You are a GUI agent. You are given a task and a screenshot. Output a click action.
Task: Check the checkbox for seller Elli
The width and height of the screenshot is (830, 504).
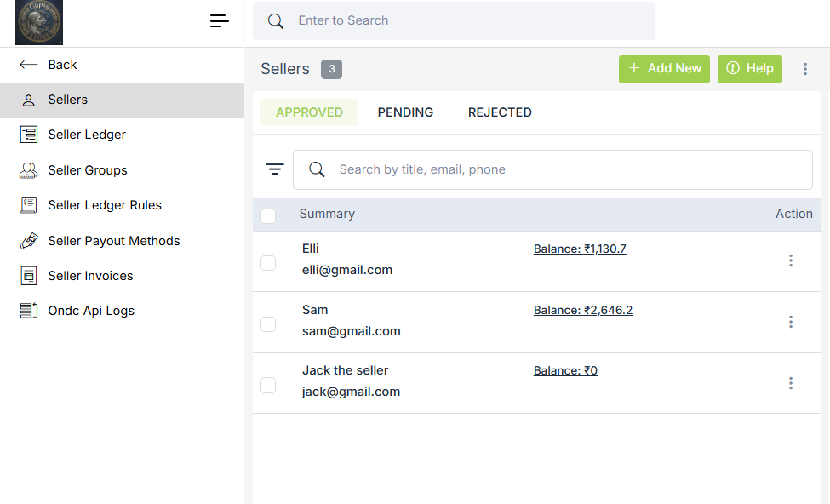(x=268, y=263)
